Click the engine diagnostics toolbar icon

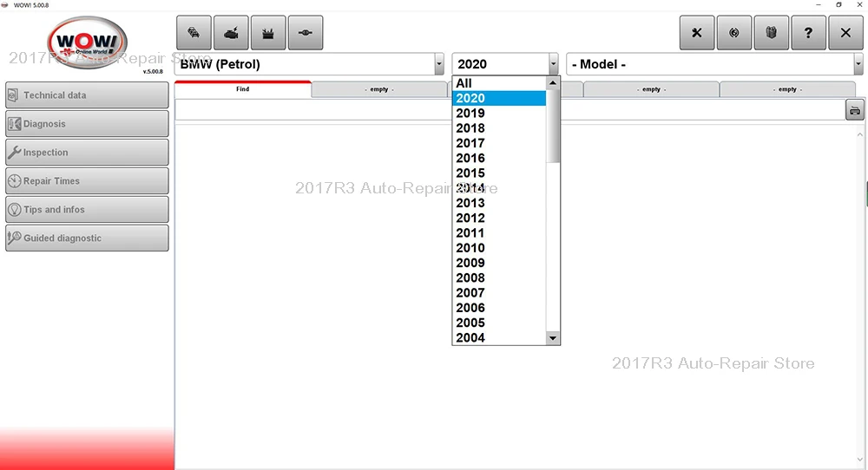pos(232,33)
